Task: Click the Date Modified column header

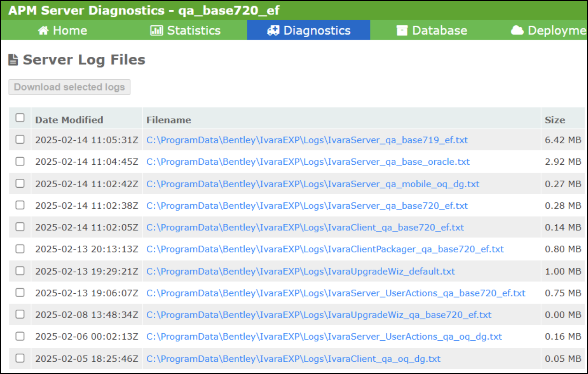Action: [69, 120]
